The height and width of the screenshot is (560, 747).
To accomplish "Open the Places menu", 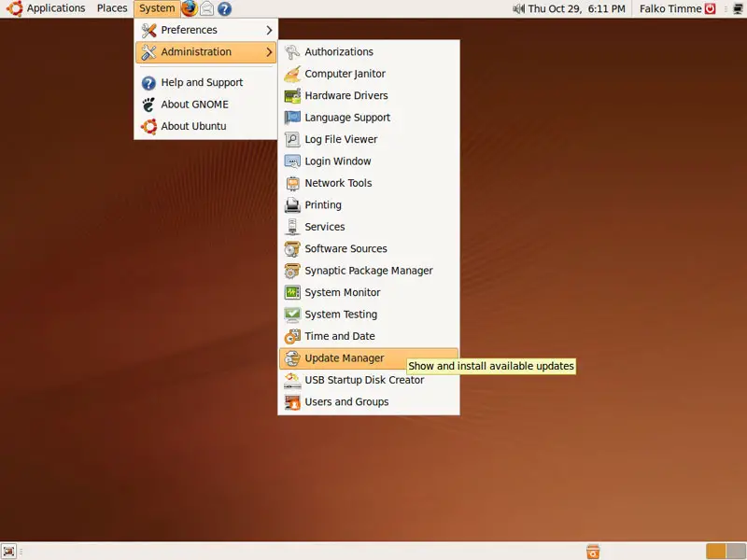I will click(x=112, y=8).
